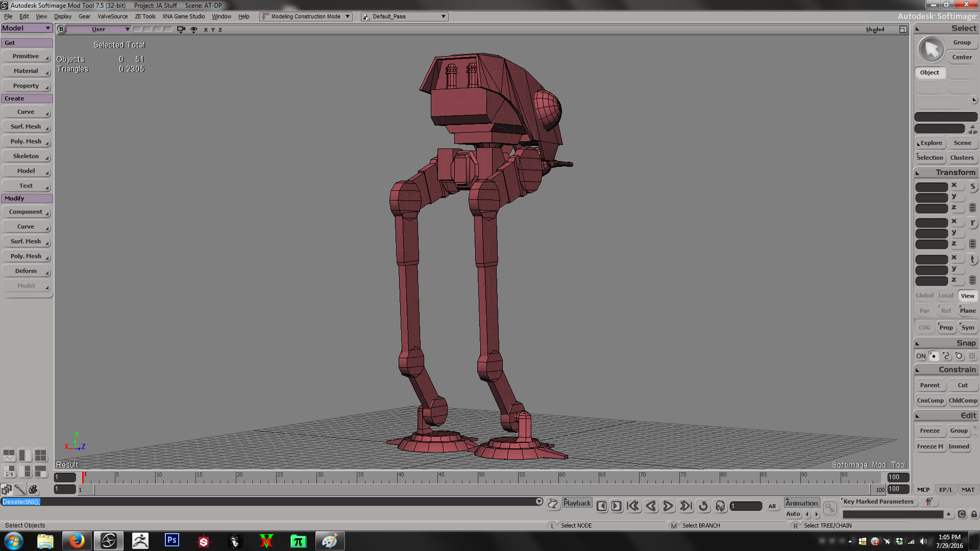The image size is (980, 551).
Task: Switch transform mode to View
Action: [967, 296]
